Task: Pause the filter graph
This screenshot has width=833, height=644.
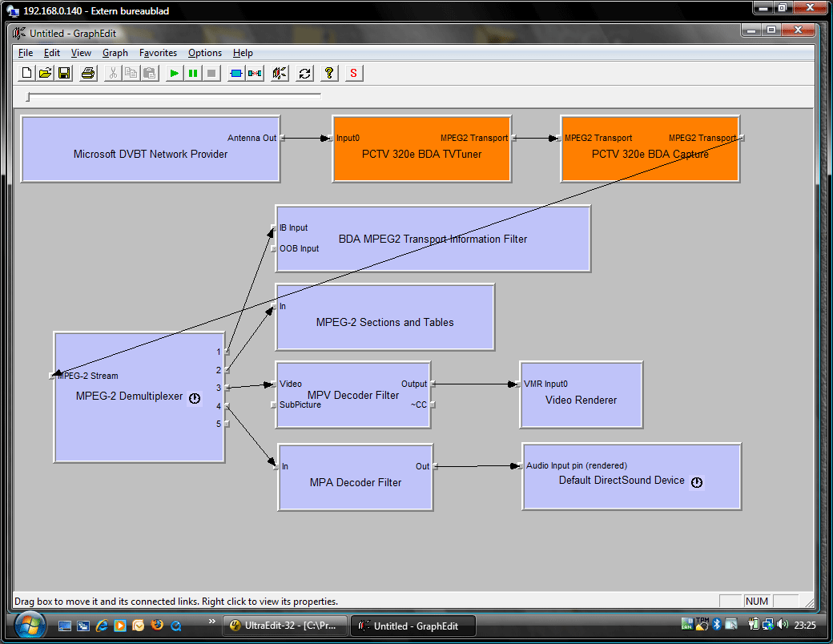Action: click(x=193, y=74)
